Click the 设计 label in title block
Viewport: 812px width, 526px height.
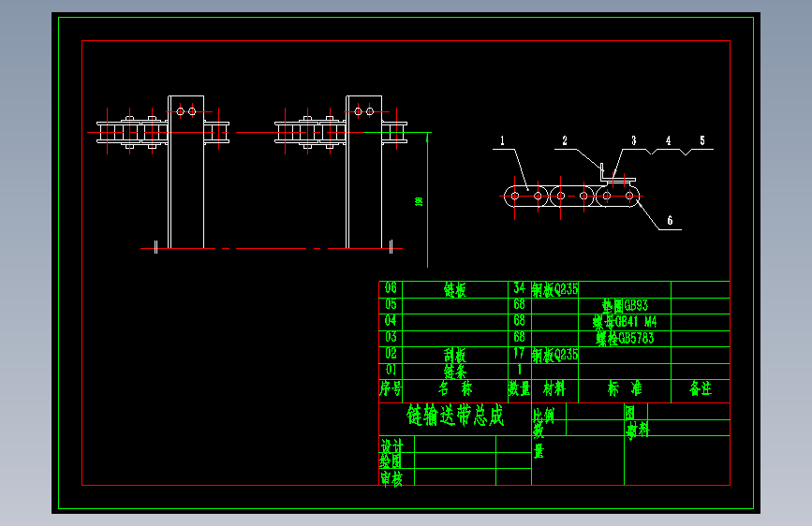point(392,446)
